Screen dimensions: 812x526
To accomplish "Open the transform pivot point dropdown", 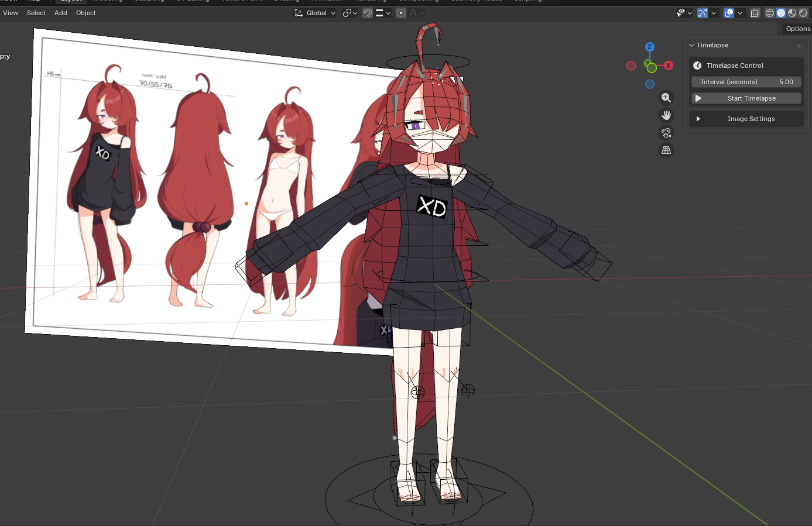I will 350,13.
